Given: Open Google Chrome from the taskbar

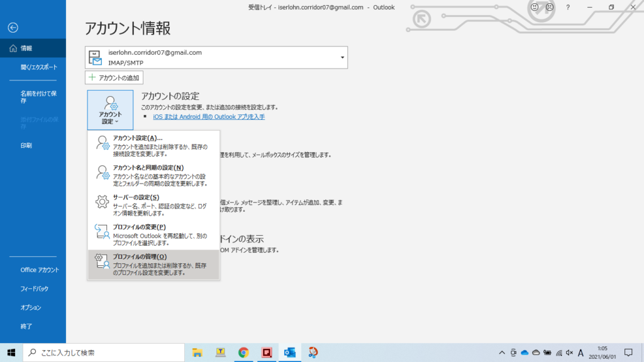Looking at the screenshot, I should [243, 353].
